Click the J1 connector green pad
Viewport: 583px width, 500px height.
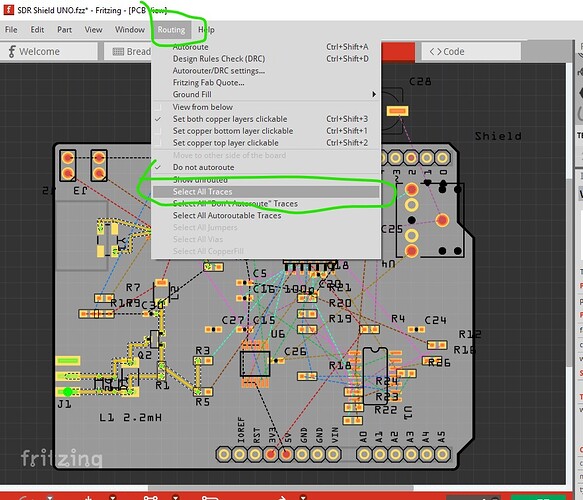[67, 392]
